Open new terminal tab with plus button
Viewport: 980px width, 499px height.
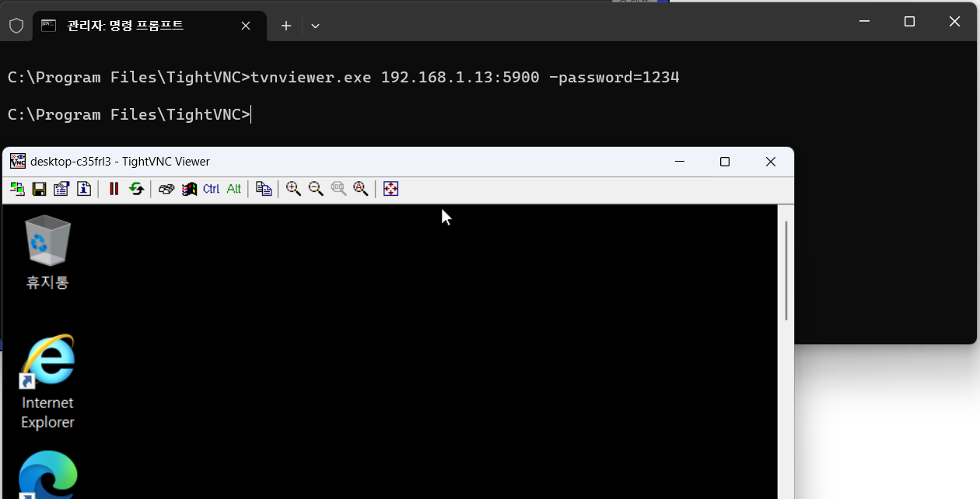[x=286, y=26]
